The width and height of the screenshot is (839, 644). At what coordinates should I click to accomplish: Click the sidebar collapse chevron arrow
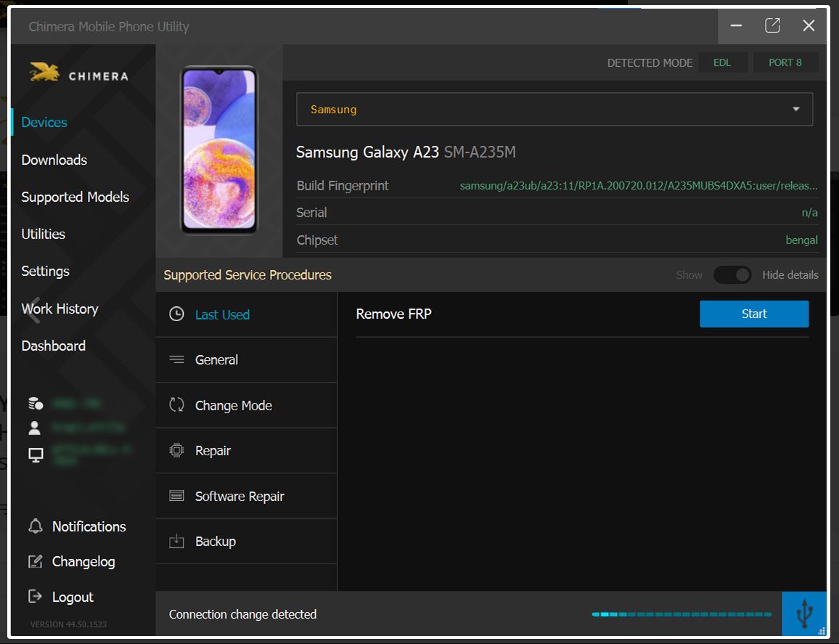pyautogui.click(x=33, y=310)
